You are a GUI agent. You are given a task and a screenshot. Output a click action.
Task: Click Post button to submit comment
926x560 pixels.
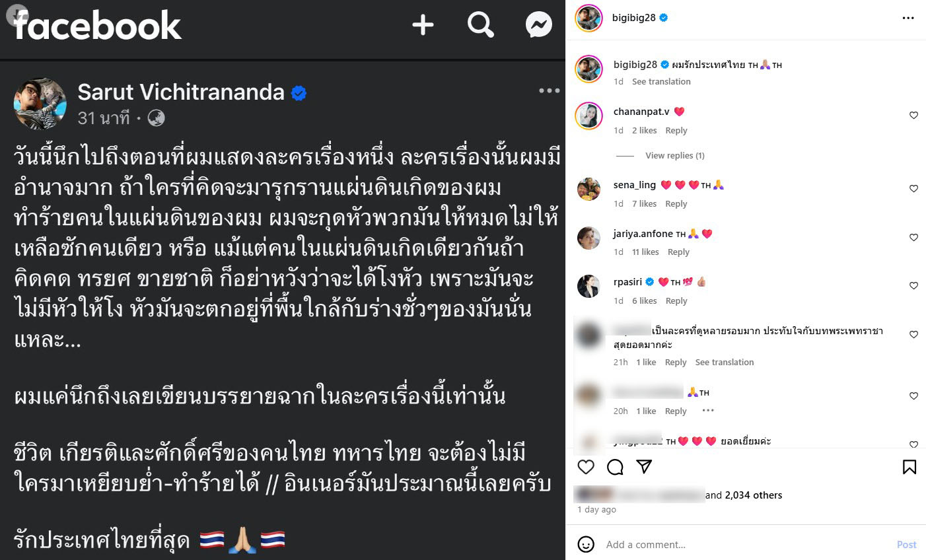tap(906, 544)
